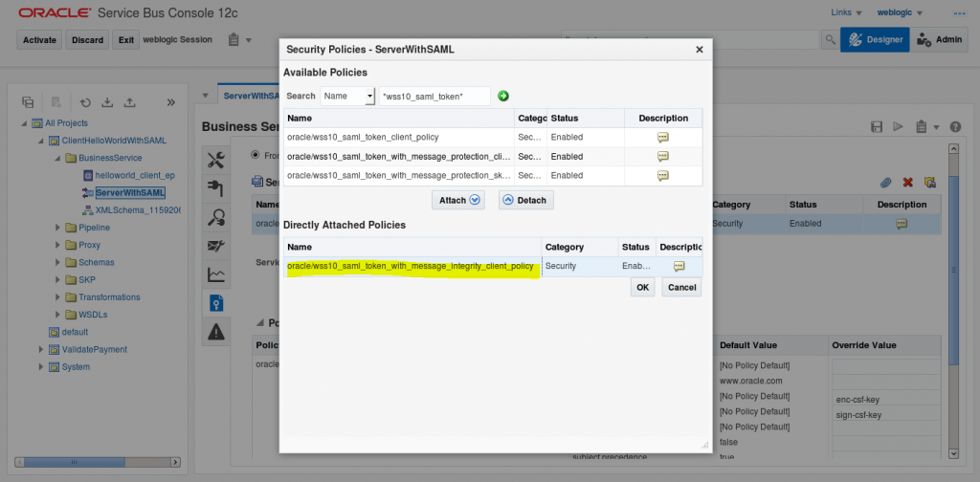Open the chart monitoring side tab
This screenshot has height=482, width=980.
(215, 274)
